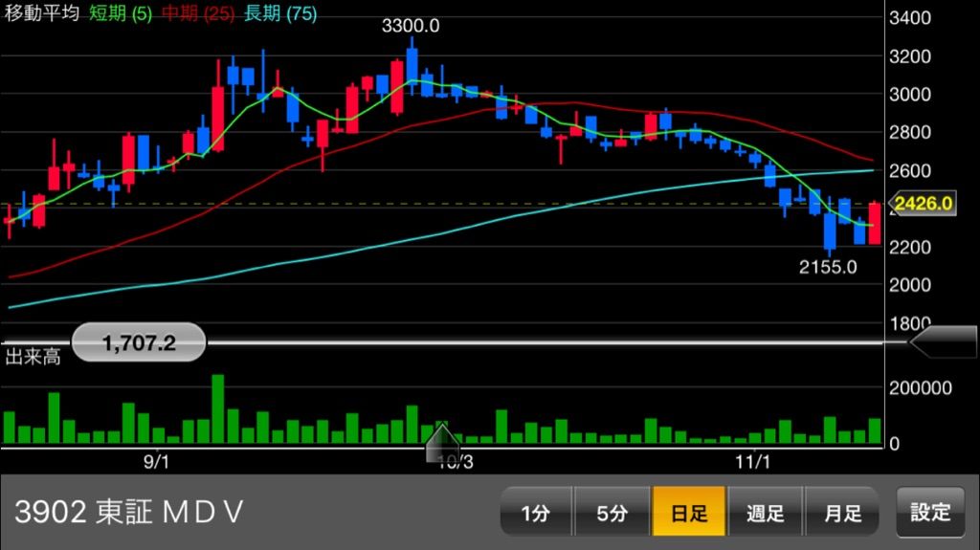This screenshot has height=550, width=980.
Task: Click the 移動平均 heading text
Action: tap(41, 13)
